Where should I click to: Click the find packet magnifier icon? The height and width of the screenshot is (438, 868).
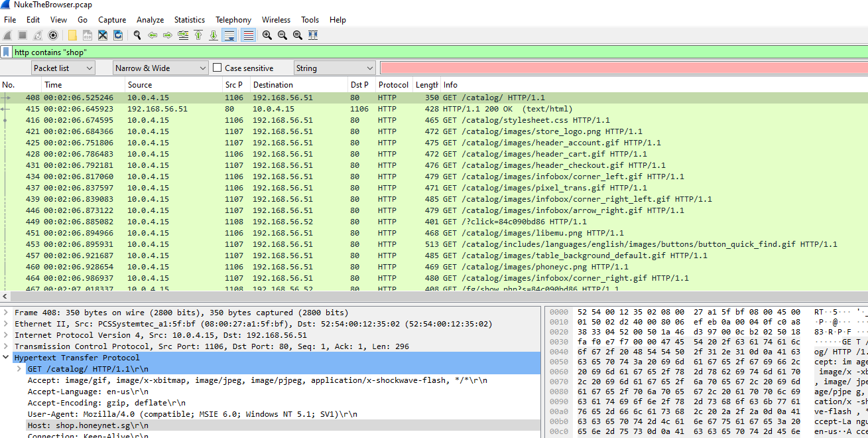pyautogui.click(x=137, y=35)
